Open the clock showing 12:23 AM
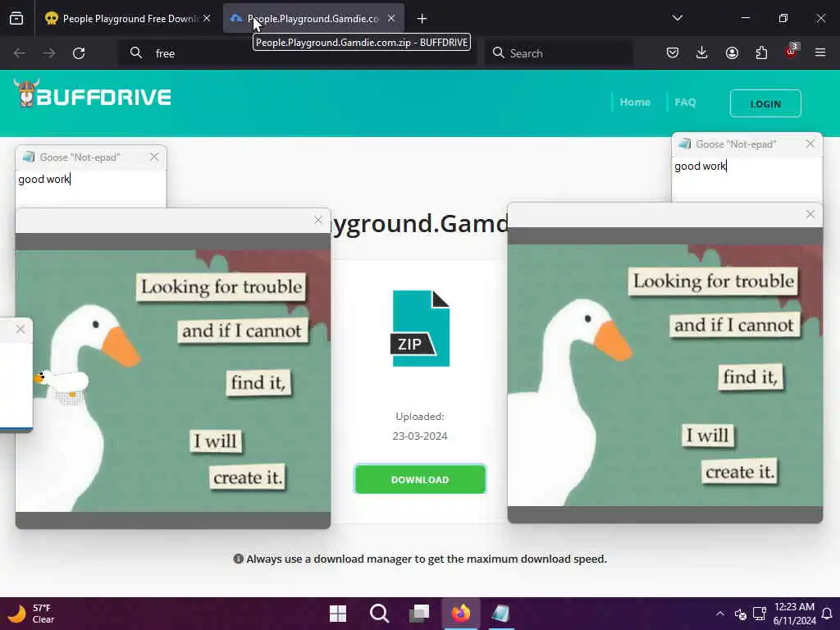Viewport: 840px width, 630px height. (x=794, y=614)
